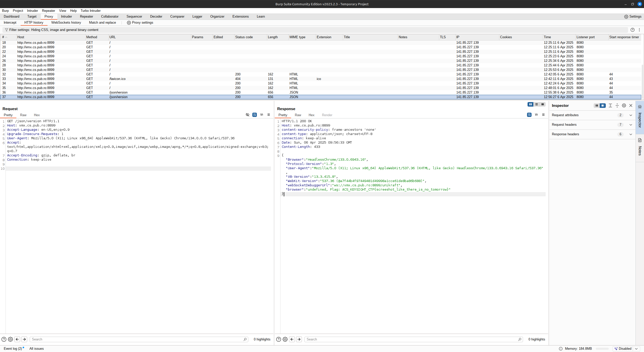The height and width of the screenshot is (352, 644).
Task: Expand Response headers section
Action: click(592, 134)
